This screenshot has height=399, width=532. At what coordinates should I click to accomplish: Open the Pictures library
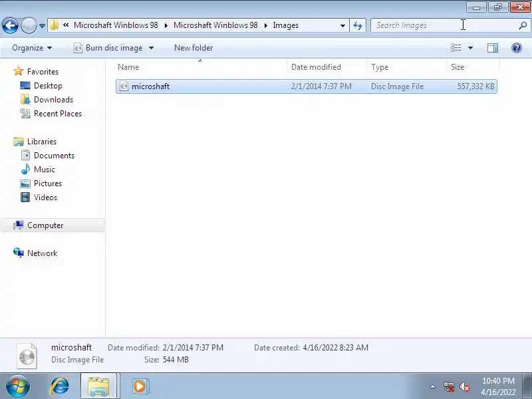point(47,183)
